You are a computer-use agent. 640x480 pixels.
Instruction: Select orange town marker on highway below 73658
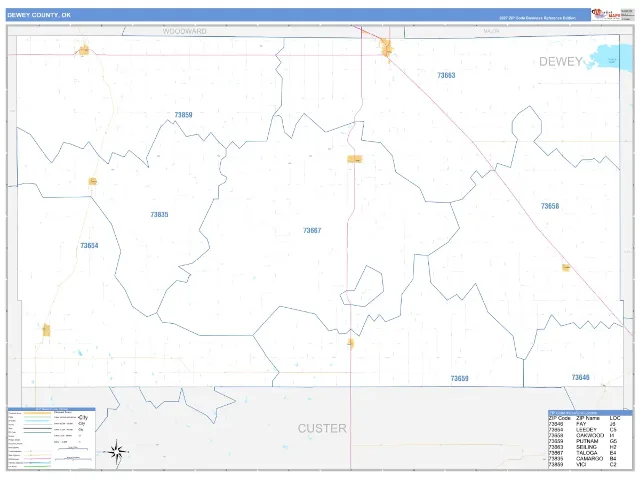566,268
